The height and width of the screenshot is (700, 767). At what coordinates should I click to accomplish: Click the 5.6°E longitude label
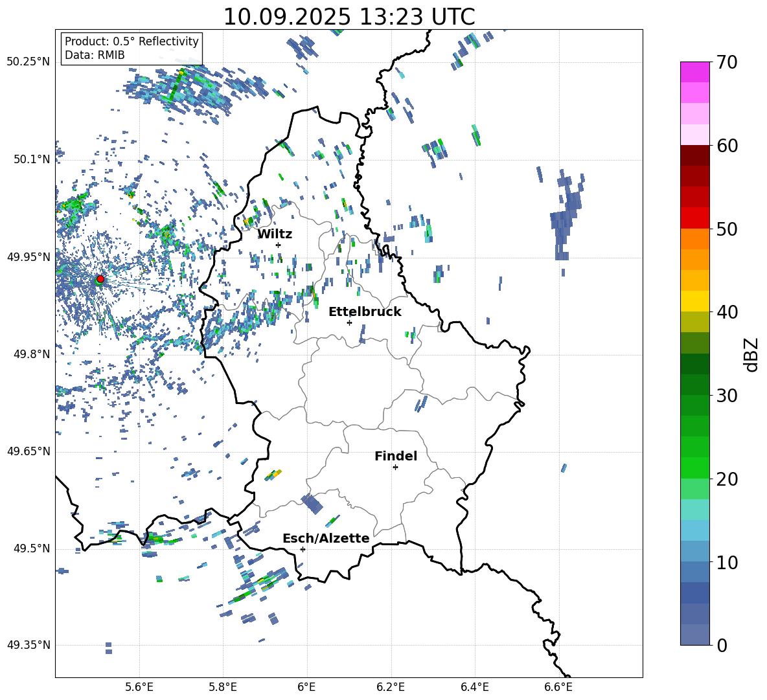pos(139,687)
